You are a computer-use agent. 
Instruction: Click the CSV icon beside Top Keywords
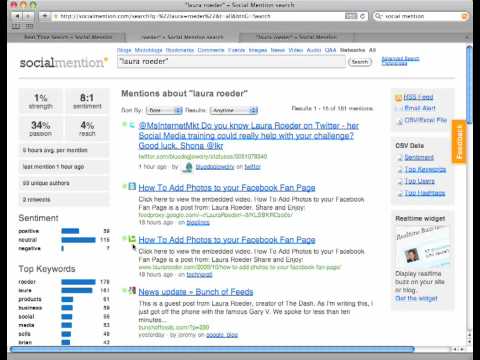400,170
